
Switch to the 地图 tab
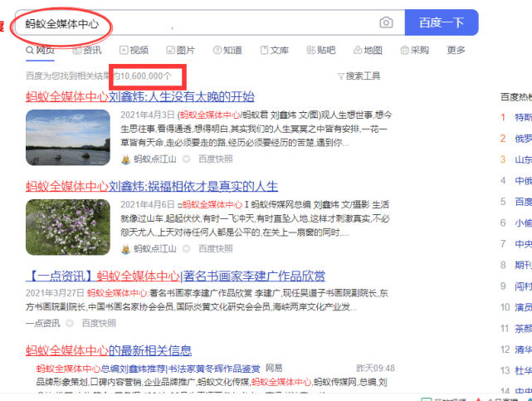[368, 50]
